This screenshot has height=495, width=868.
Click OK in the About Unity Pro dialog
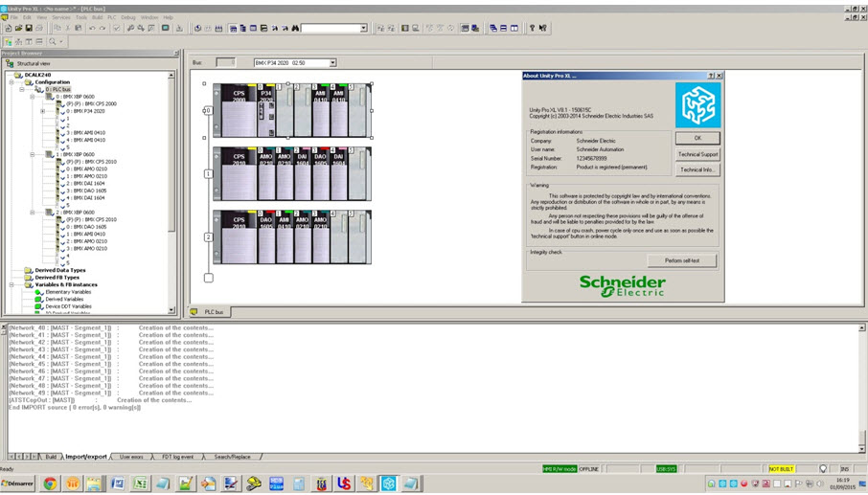[x=697, y=138]
